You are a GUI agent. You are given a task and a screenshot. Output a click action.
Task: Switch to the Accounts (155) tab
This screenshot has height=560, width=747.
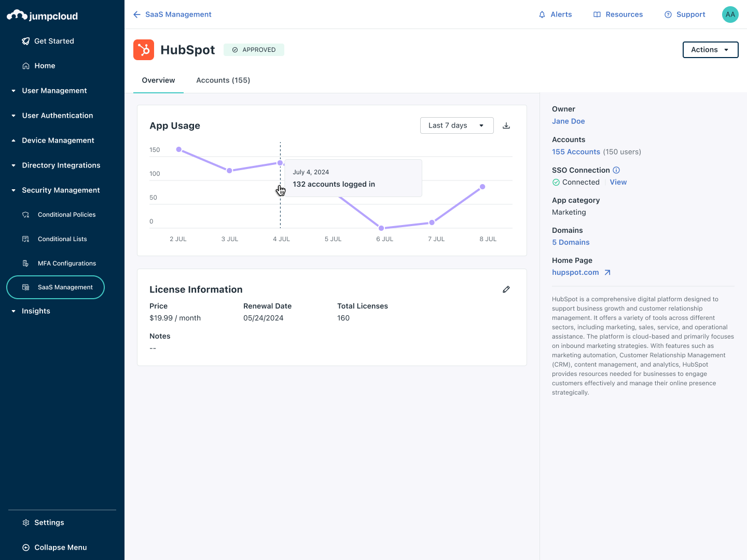223,80
